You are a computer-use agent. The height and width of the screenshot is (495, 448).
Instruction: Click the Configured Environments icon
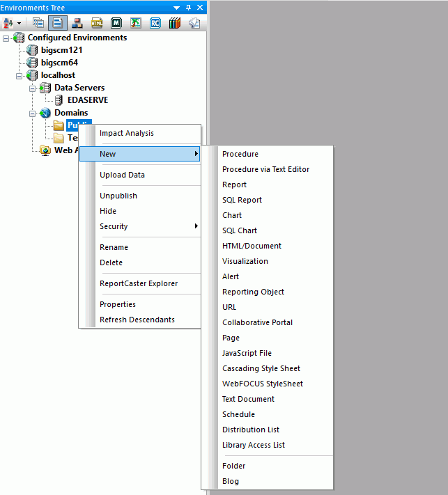click(19, 38)
